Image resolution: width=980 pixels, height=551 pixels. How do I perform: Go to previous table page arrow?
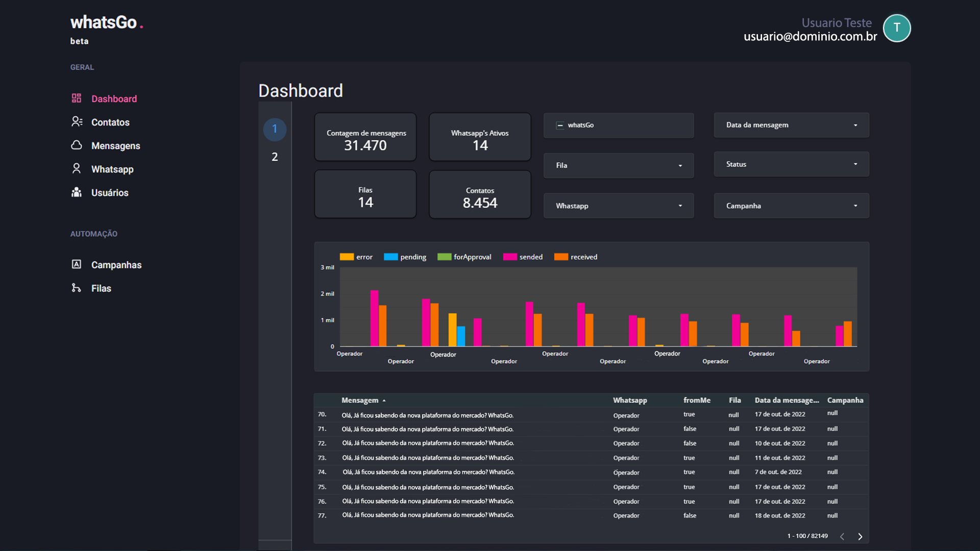(x=842, y=536)
